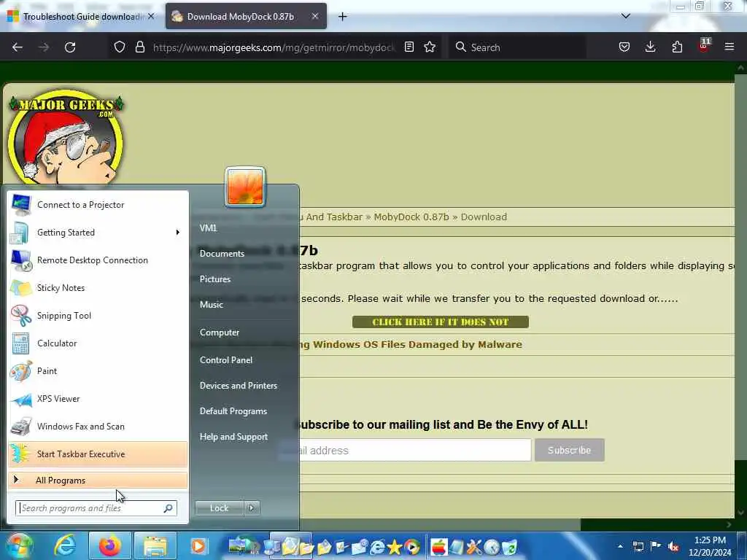Select Start Taskbar Executive entry

98,454
